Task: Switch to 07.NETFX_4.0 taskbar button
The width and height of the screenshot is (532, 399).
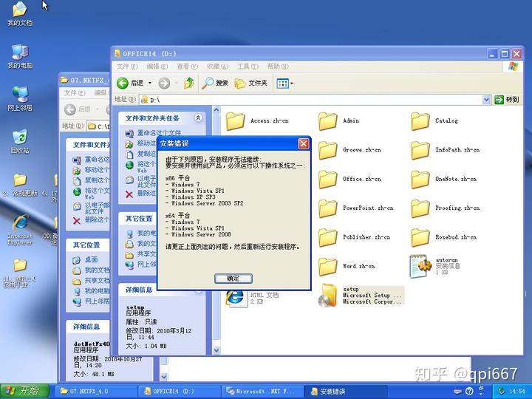Action: tap(95, 391)
